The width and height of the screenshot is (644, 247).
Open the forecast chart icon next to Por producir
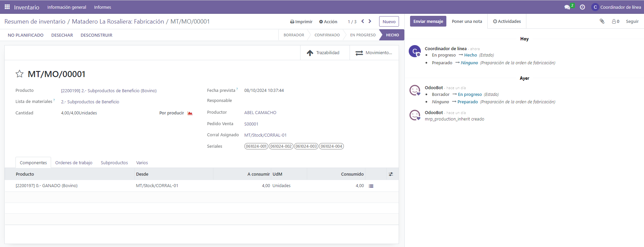point(190,113)
